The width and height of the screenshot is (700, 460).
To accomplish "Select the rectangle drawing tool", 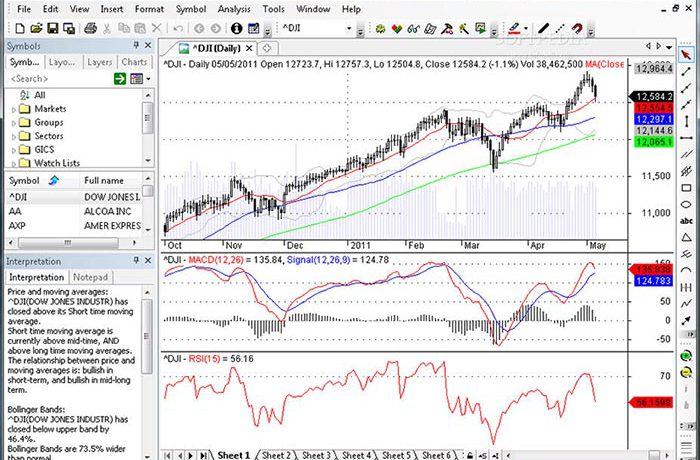I will (x=686, y=188).
